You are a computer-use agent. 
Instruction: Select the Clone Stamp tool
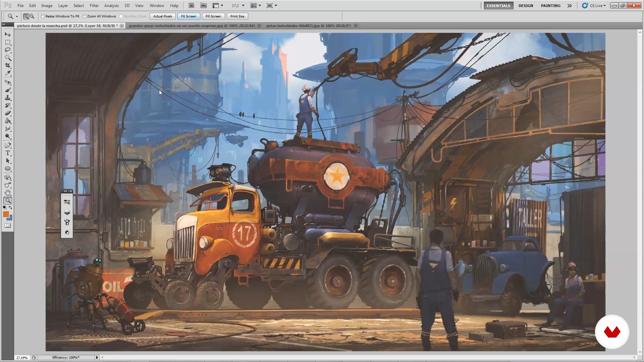[8, 98]
